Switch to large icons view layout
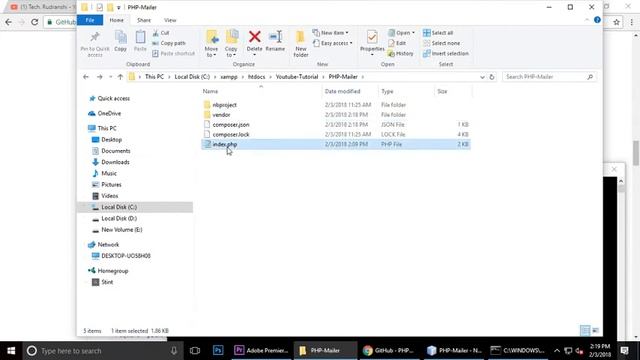The height and width of the screenshot is (360, 640). click(595, 330)
